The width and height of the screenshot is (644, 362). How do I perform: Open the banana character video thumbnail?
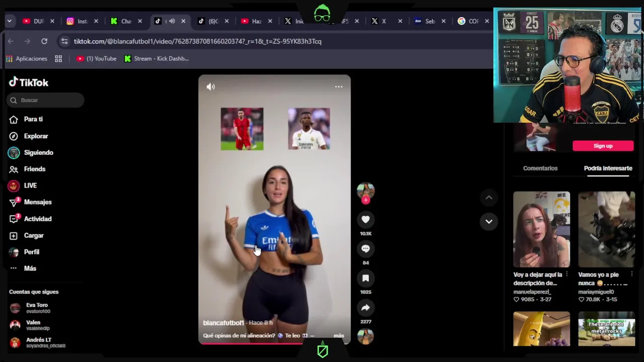tap(541, 329)
